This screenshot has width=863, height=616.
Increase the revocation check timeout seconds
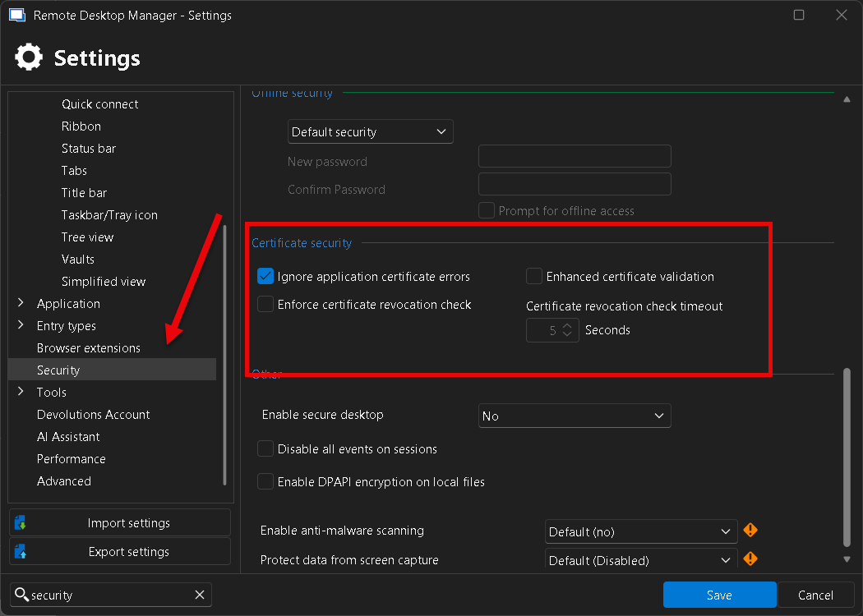(567, 325)
